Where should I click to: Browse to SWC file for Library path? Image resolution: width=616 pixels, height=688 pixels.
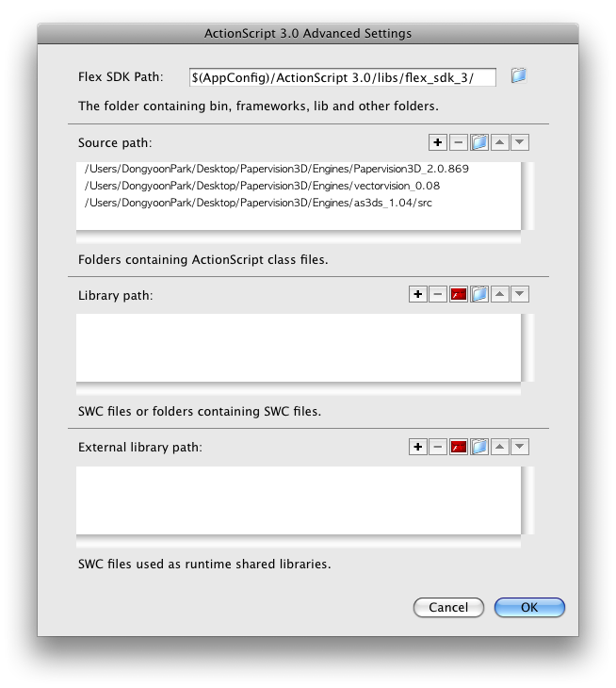pos(458,294)
